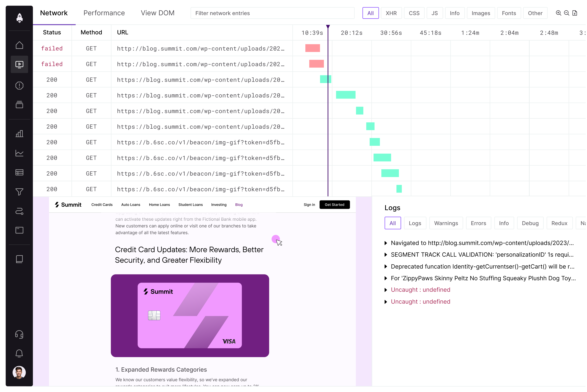Click the Get Started button
587x392 pixels.
(x=334, y=204)
